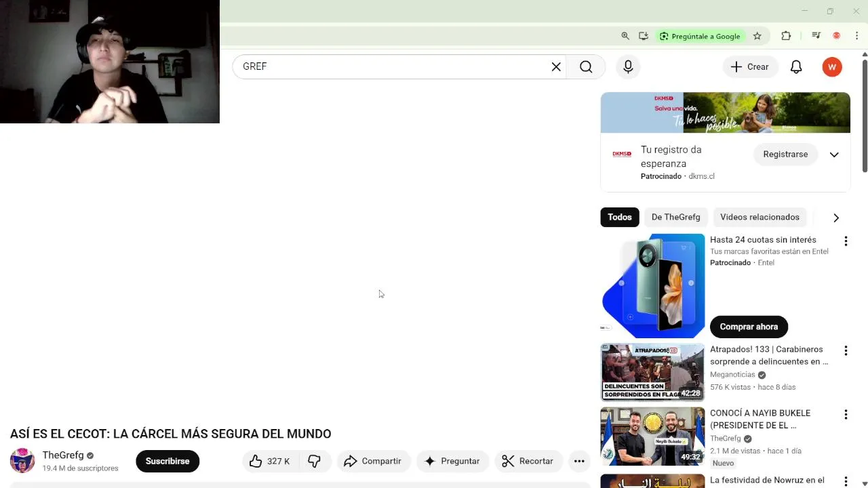Click the install app icon in address bar
868x488 pixels.
coord(644,36)
